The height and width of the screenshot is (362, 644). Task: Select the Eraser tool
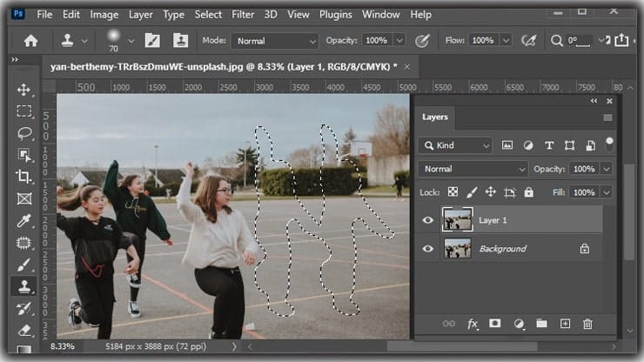pyautogui.click(x=23, y=331)
